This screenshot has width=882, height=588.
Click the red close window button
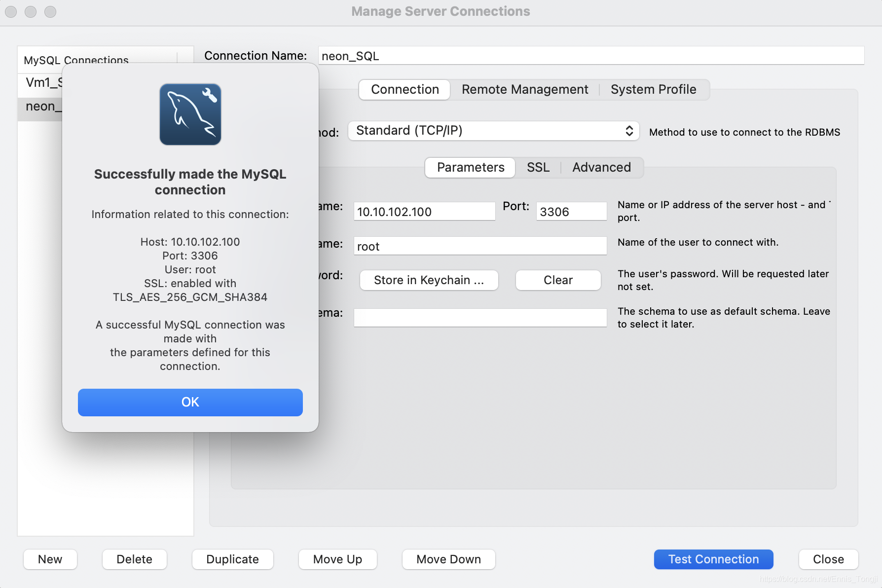[11, 11]
